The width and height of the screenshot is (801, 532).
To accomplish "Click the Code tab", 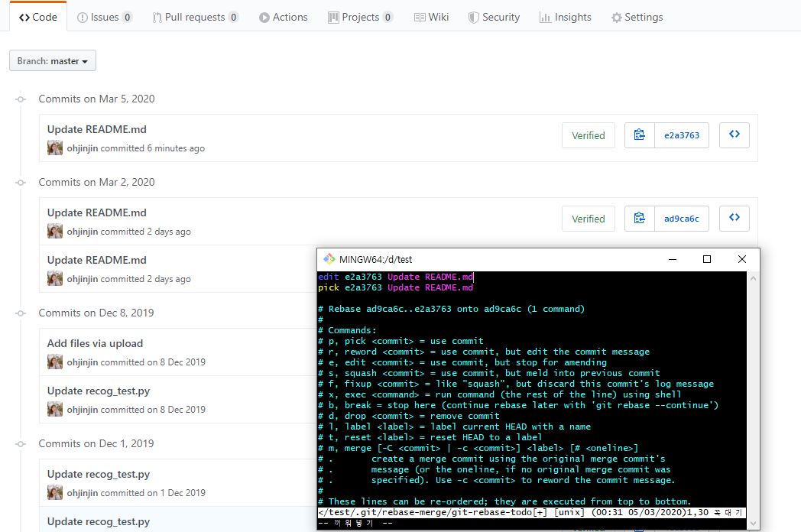I will tap(37, 16).
